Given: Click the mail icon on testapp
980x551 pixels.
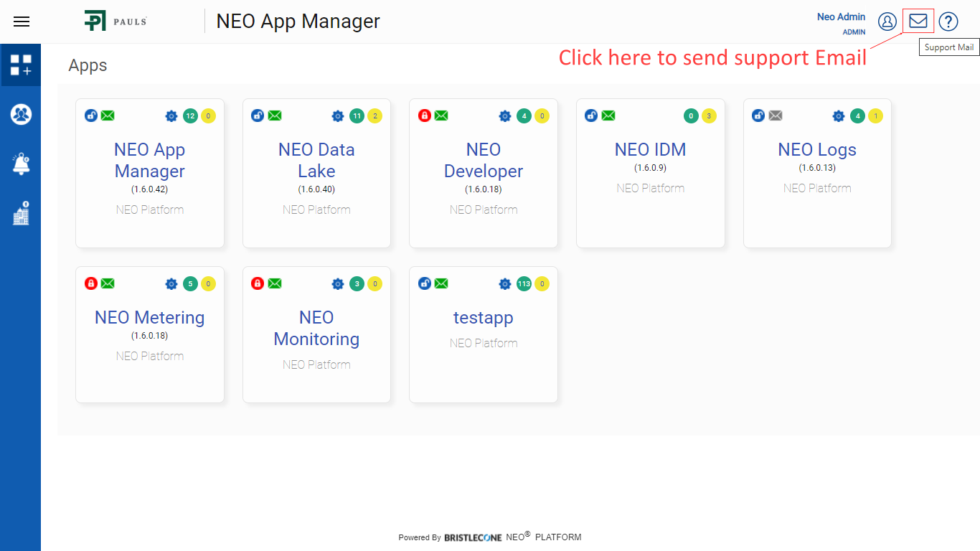Looking at the screenshot, I should tap(441, 283).
